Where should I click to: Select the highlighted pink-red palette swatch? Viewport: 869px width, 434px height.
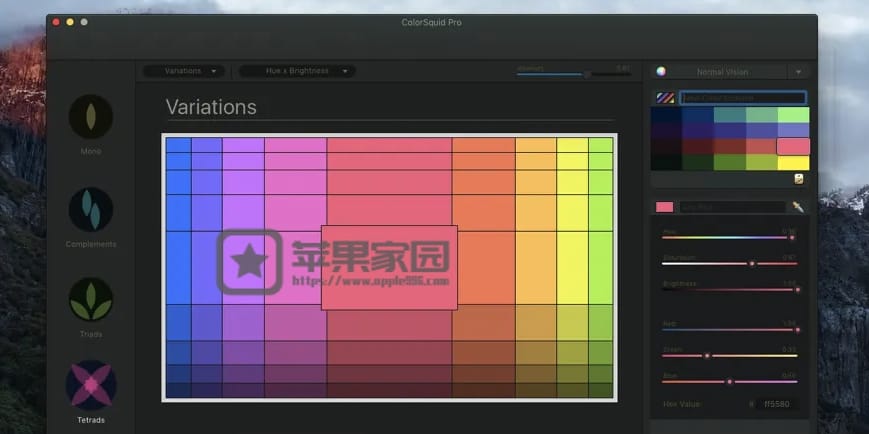coord(793,146)
